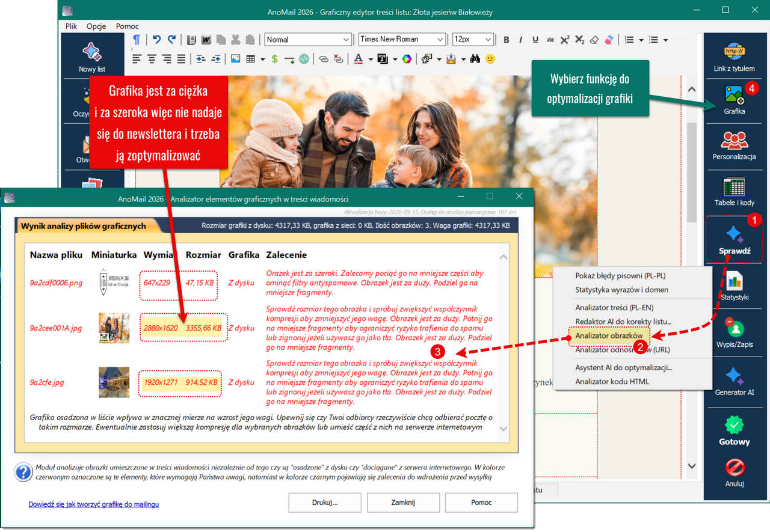
Task: Open the Grafika image tool in sidebar
Action: [x=734, y=99]
